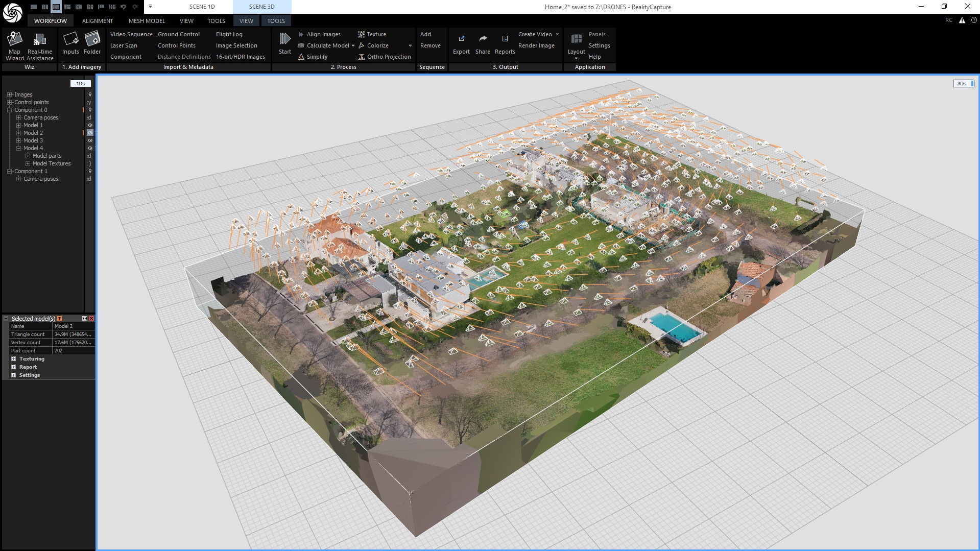Close the Selected model(s) panel
The height and width of the screenshot is (551, 980).
click(91, 319)
